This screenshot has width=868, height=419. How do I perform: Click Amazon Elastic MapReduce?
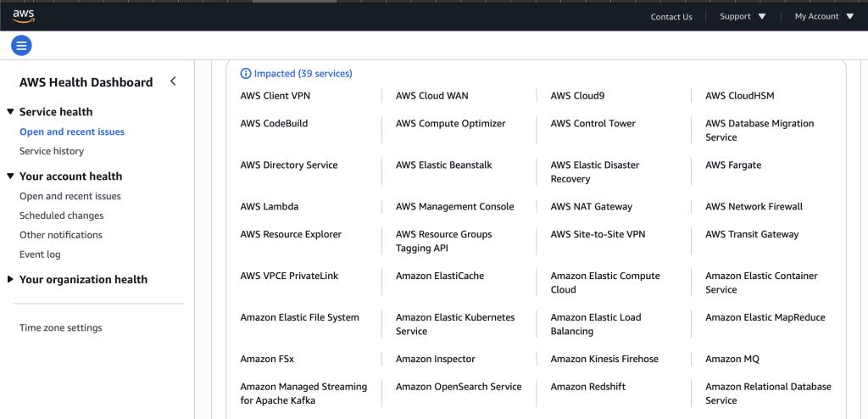765,317
